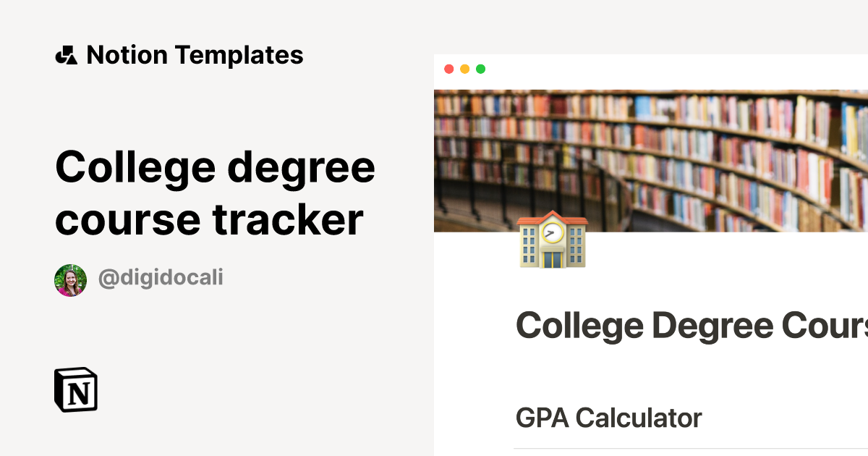Open the GPA Calculator section
This screenshot has width=868, height=456.
coord(610,418)
